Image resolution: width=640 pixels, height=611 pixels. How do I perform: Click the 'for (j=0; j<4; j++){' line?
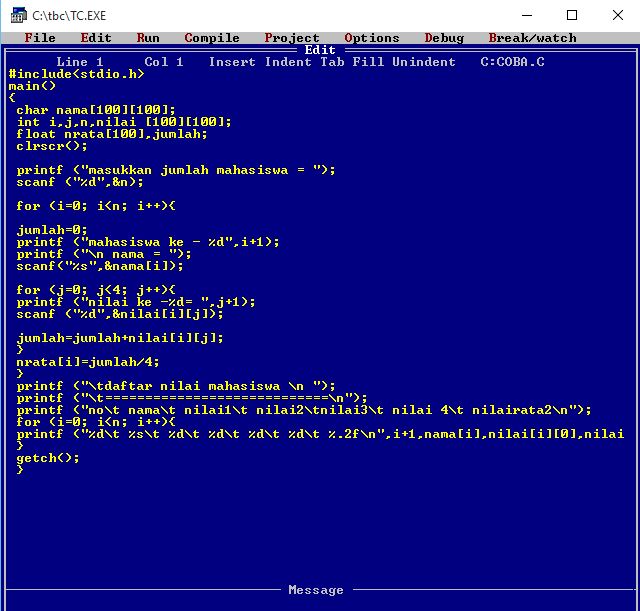(x=96, y=290)
